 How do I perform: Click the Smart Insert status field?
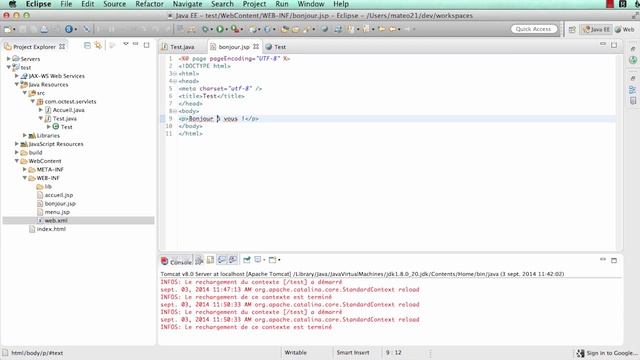point(353,353)
